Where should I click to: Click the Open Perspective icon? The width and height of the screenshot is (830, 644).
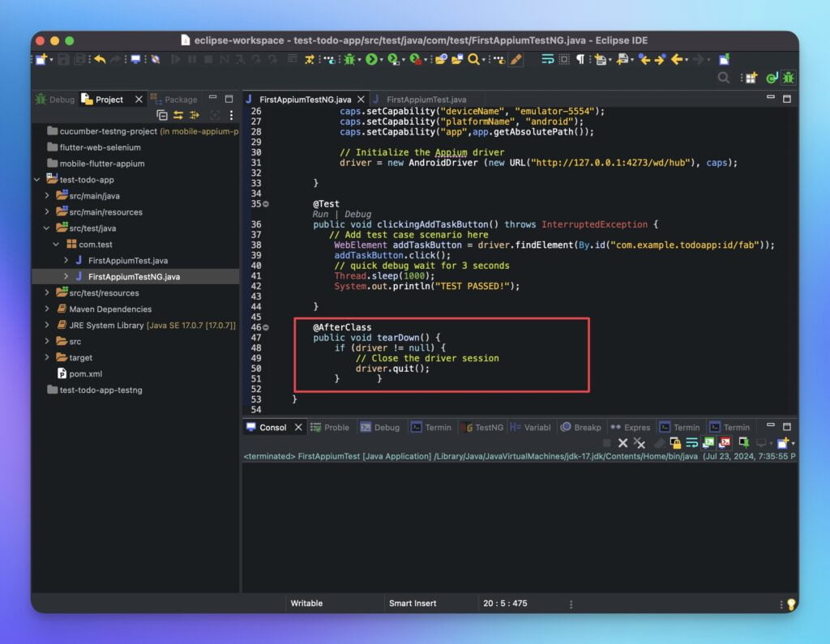[x=751, y=79]
